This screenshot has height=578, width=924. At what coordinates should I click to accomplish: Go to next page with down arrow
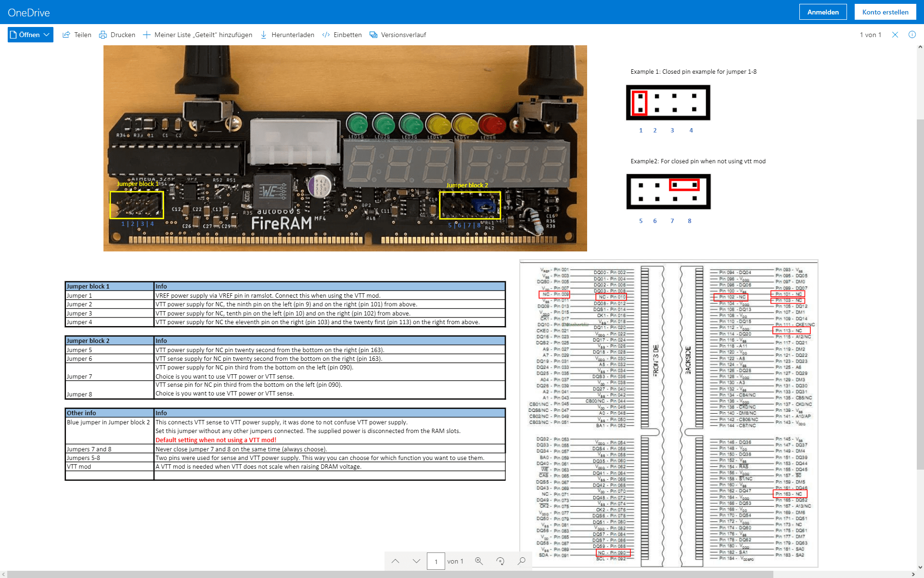(x=416, y=561)
